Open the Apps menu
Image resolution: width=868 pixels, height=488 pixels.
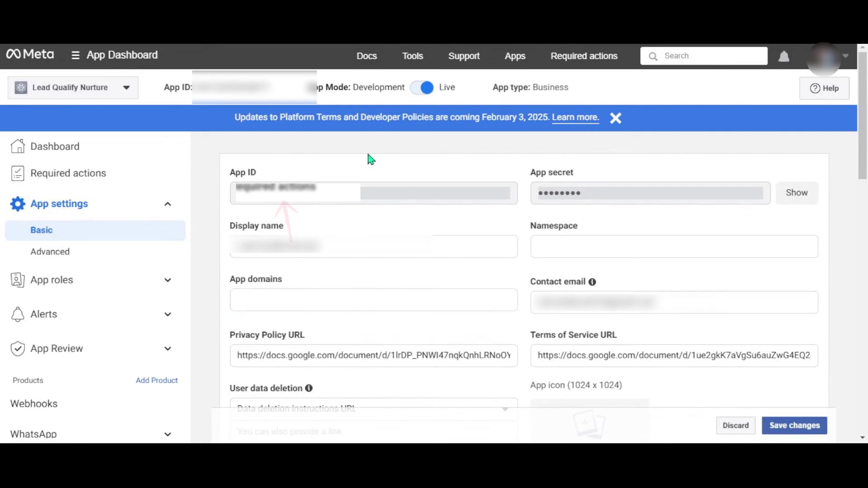click(515, 56)
